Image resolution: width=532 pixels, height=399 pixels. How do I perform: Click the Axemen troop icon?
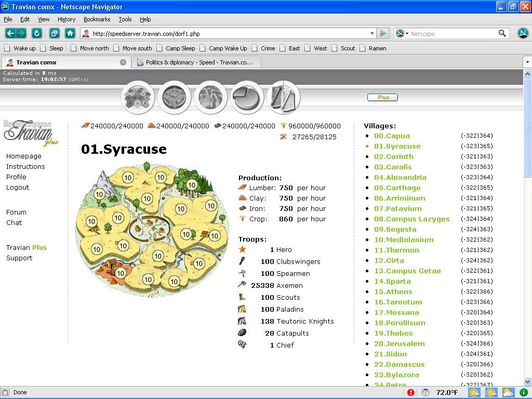pos(242,285)
